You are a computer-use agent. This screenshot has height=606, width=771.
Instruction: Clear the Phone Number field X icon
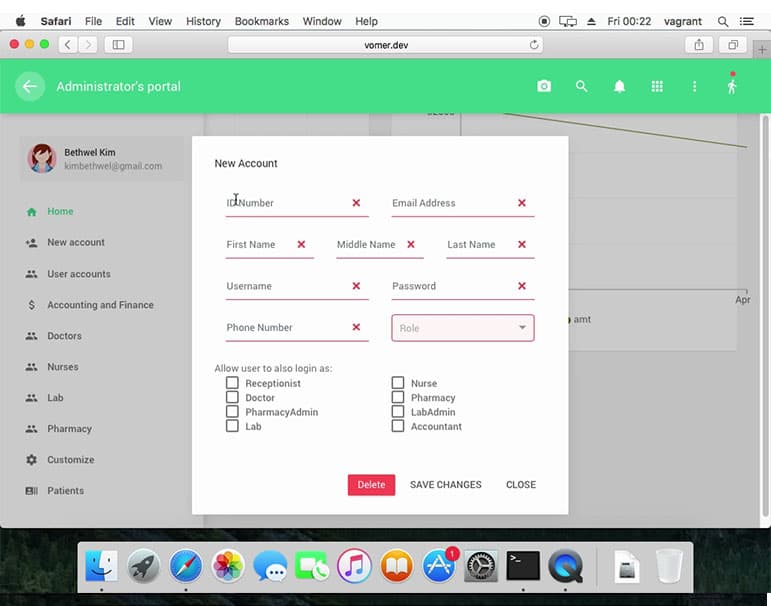click(356, 327)
